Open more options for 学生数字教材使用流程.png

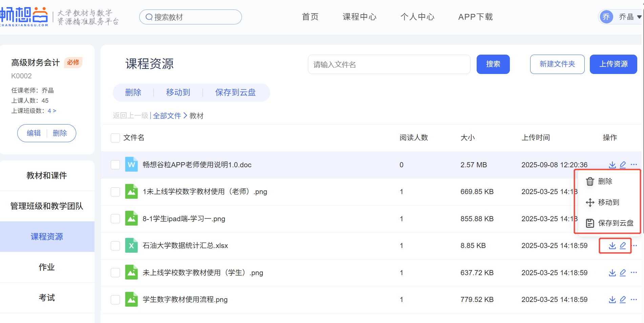pos(634,300)
